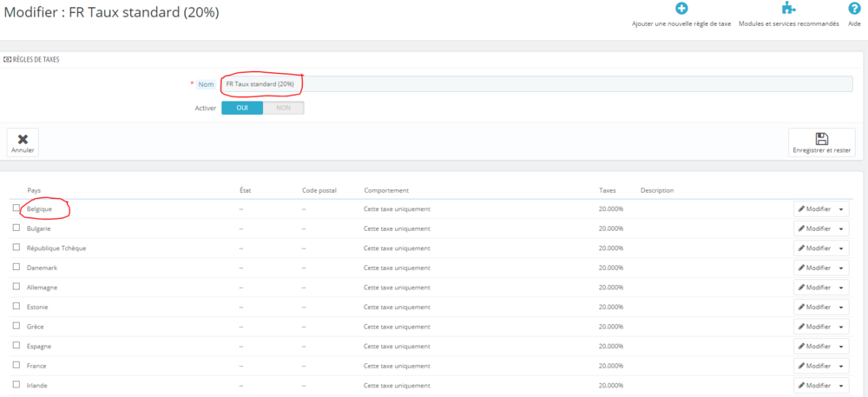Click Cette taxe uniquement in Grèce row
868x397 pixels.
pyautogui.click(x=397, y=327)
